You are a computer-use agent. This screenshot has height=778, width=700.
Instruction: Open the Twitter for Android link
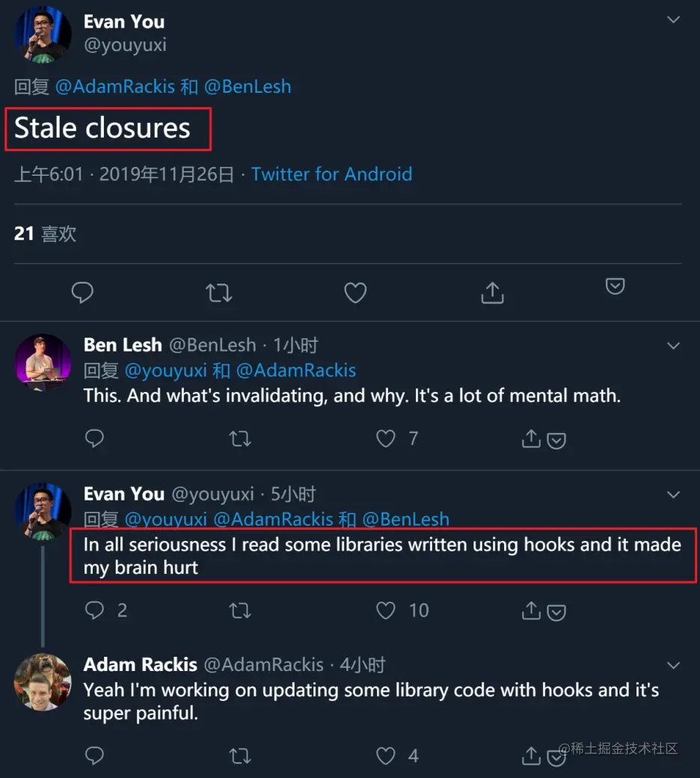coord(331,174)
